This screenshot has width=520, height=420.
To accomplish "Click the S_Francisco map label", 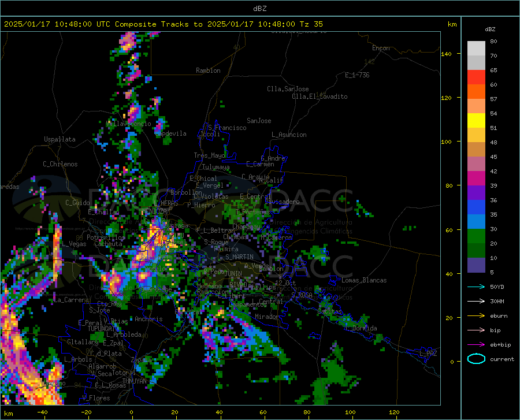I will tap(227, 128).
